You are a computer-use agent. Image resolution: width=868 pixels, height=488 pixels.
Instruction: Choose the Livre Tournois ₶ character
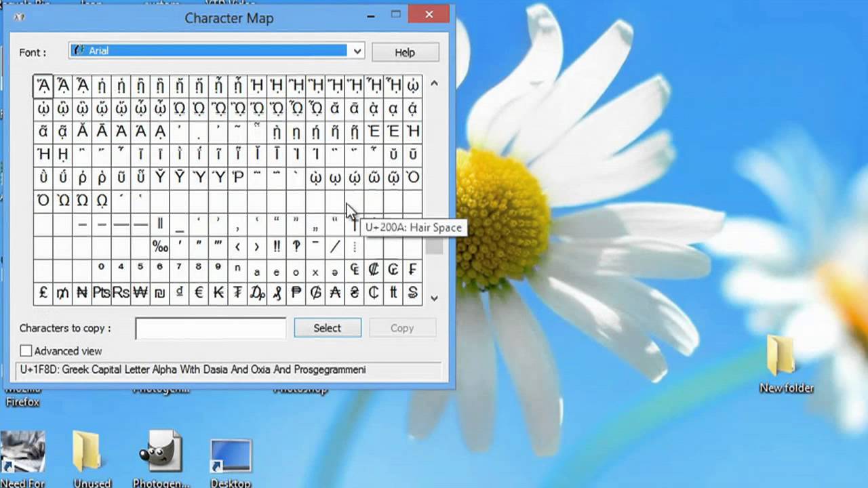tap(393, 293)
